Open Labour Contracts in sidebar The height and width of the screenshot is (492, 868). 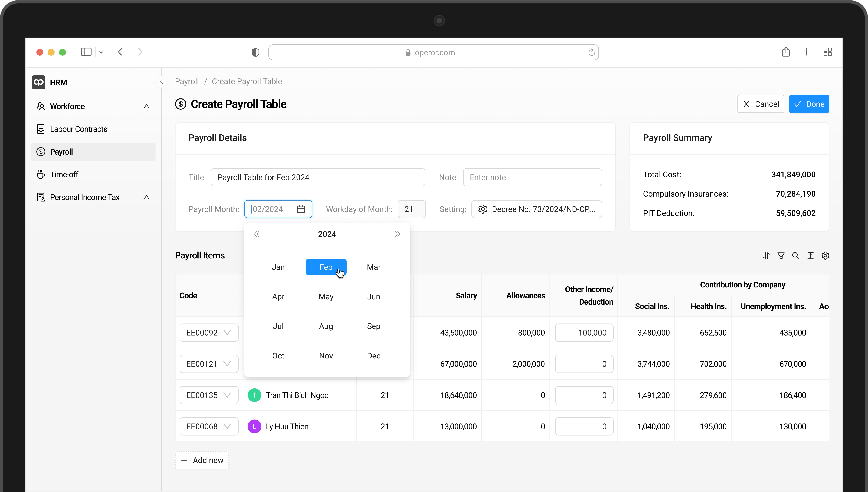(x=93, y=129)
